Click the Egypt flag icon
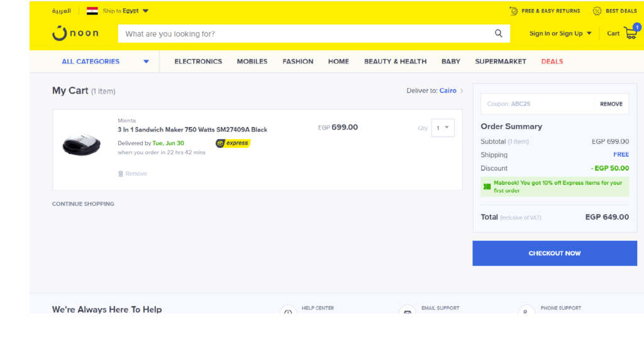 point(92,11)
